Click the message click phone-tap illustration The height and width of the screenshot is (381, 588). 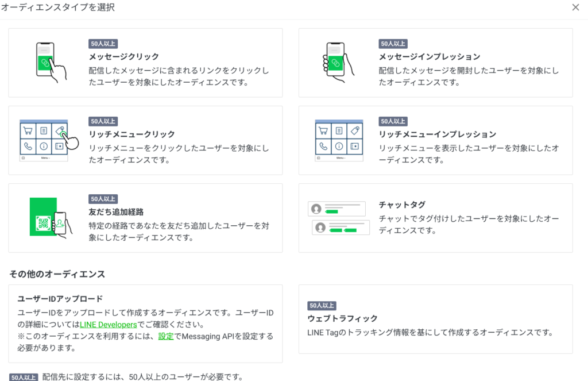[x=48, y=62]
